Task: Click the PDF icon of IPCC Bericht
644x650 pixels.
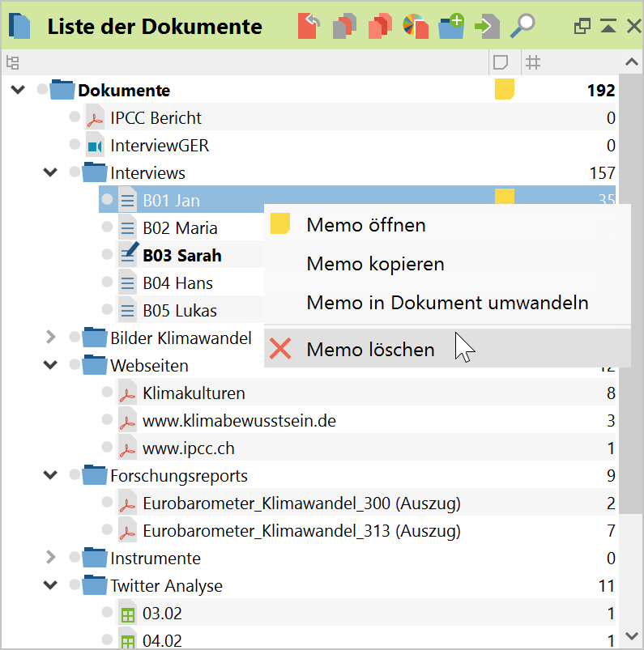Action: pos(95,117)
